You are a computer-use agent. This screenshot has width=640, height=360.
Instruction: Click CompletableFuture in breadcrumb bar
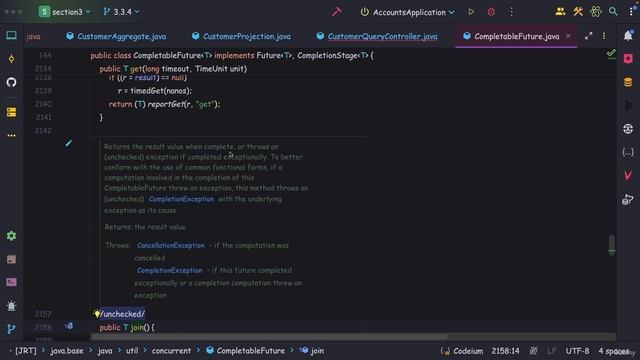[x=245, y=351]
